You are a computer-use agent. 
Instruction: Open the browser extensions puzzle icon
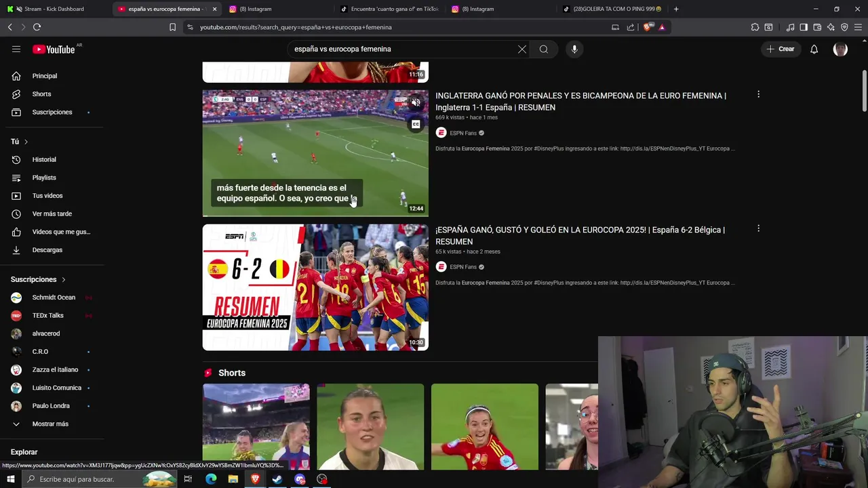[755, 27]
